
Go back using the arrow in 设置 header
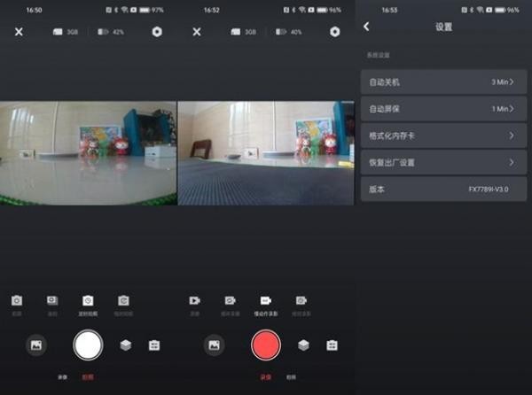tap(367, 27)
